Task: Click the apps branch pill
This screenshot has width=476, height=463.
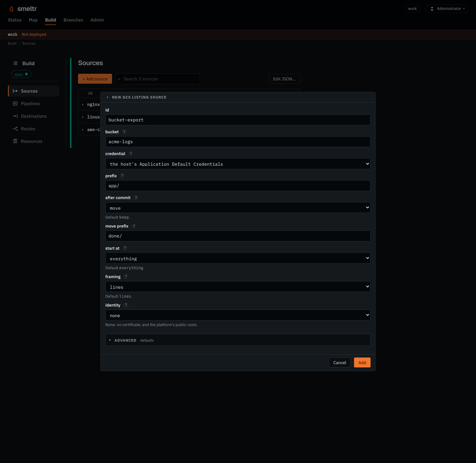Action: 21,74
